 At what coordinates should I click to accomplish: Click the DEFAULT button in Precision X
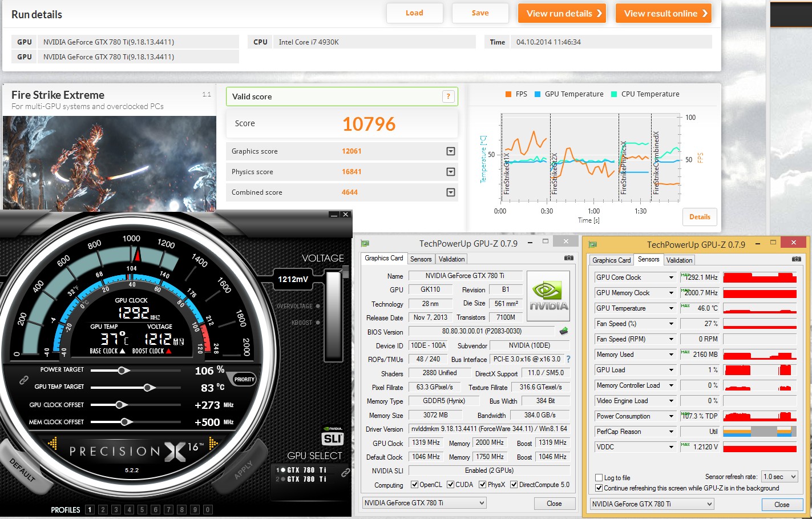pyautogui.click(x=23, y=469)
